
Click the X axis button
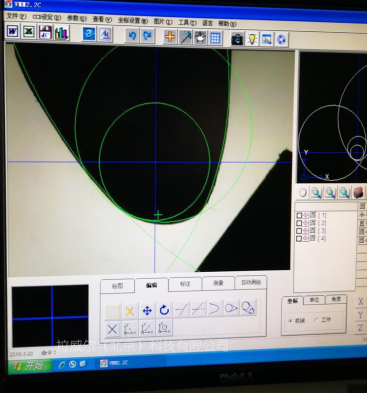[x=360, y=302]
